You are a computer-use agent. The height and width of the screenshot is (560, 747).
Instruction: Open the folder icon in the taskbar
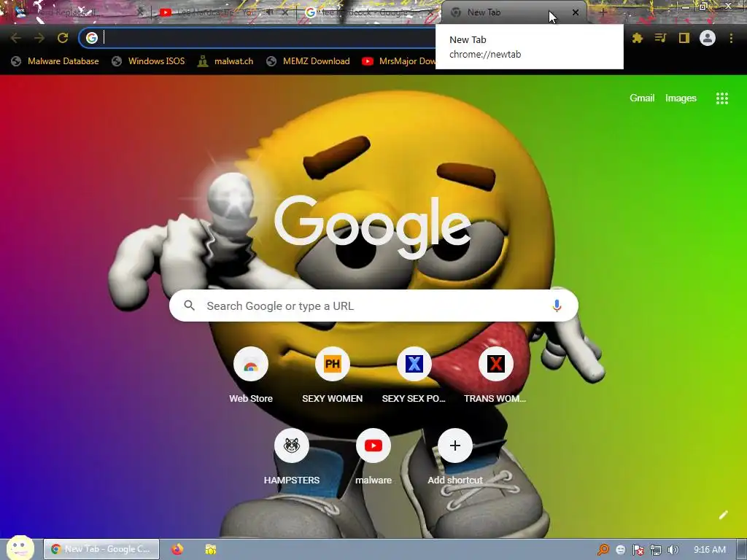pos(211,549)
